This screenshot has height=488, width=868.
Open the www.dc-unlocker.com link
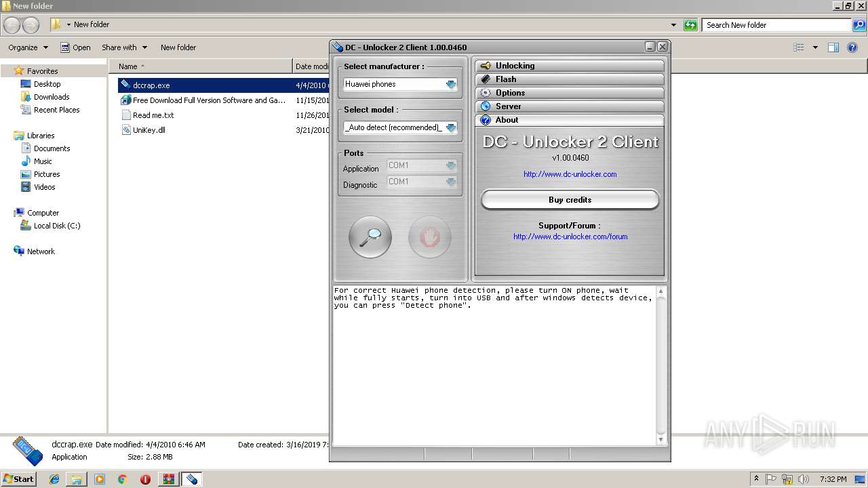point(570,174)
